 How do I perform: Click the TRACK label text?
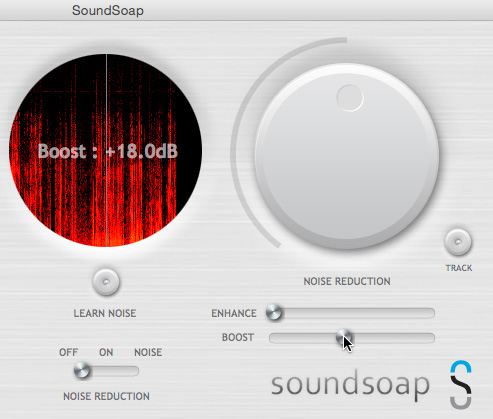tap(459, 268)
